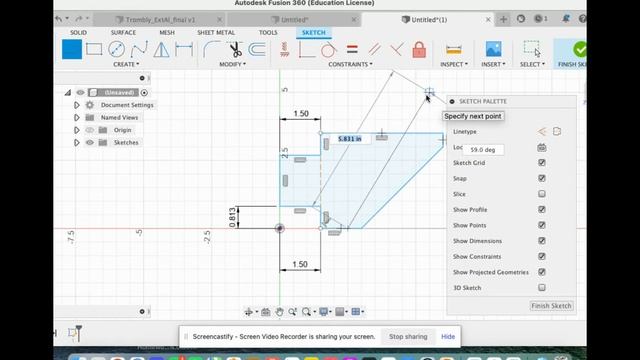Viewport: 640px width, 360px height.
Task: Select the Line sketch tool
Action: pyautogui.click(x=72, y=49)
